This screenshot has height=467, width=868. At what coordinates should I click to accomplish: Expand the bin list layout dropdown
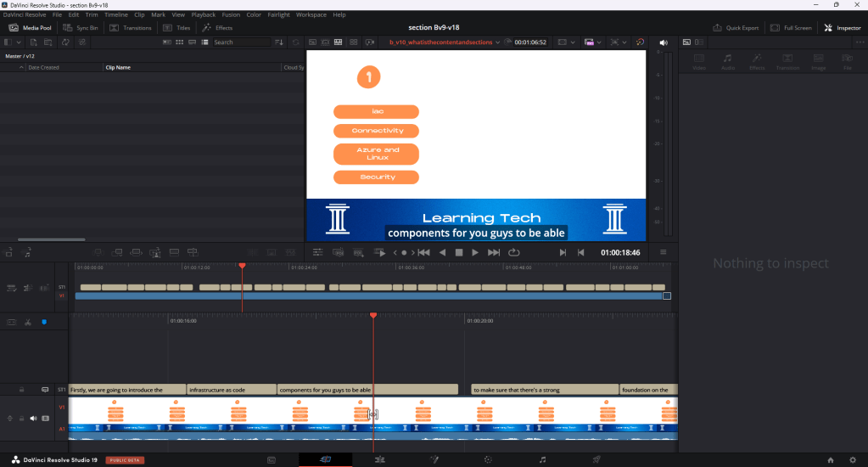[x=19, y=42]
